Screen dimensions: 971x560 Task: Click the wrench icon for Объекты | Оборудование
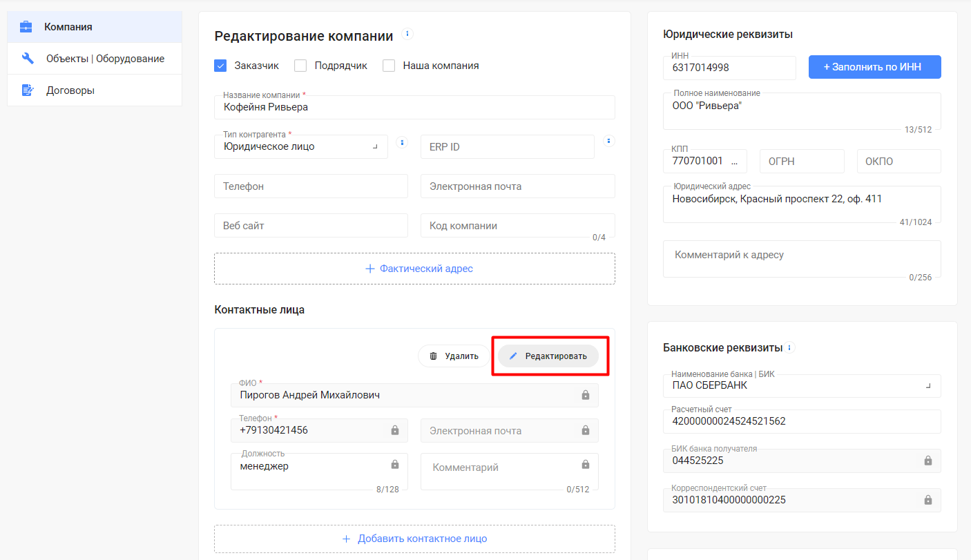[x=28, y=59]
